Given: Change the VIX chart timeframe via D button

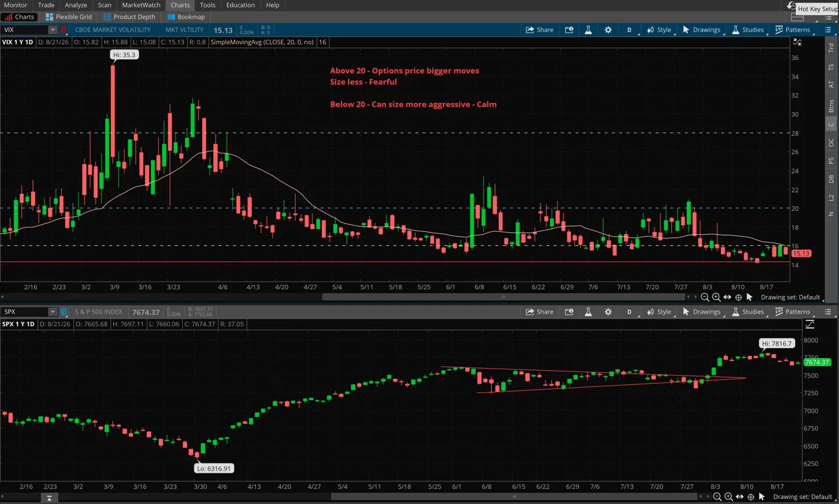Looking at the screenshot, I should tap(629, 29).
